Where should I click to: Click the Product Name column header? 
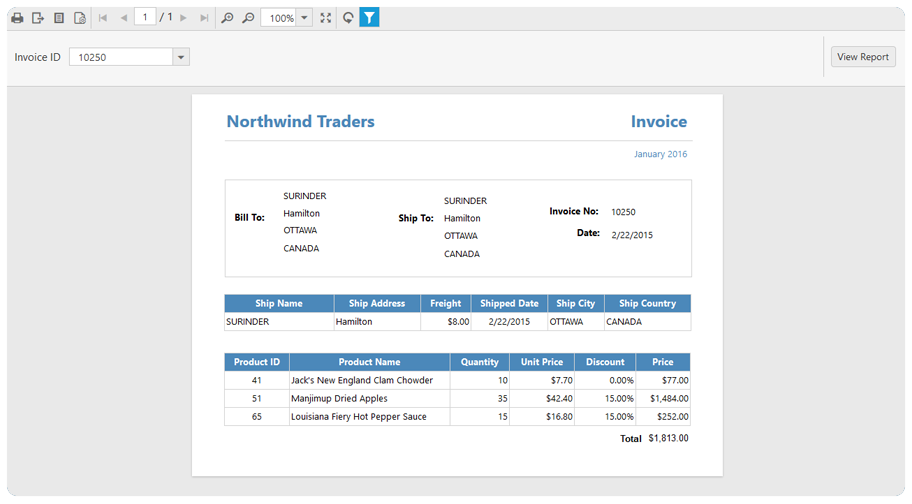pyautogui.click(x=369, y=362)
